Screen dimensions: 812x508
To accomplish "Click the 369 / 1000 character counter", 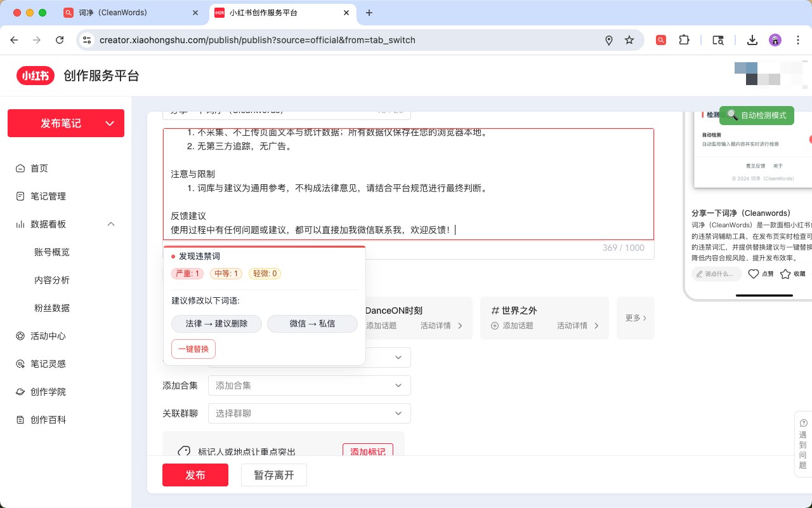I will click(x=624, y=248).
